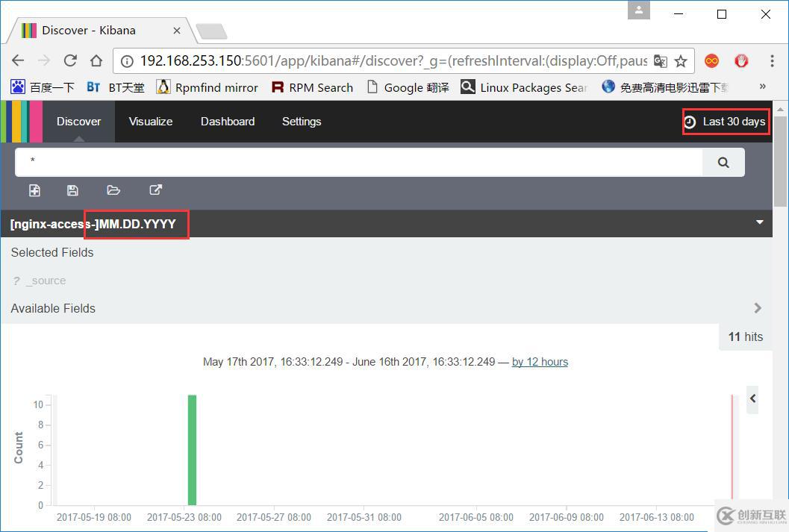Expand the Available Fields chevron
The image size is (789, 532).
[758, 307]
